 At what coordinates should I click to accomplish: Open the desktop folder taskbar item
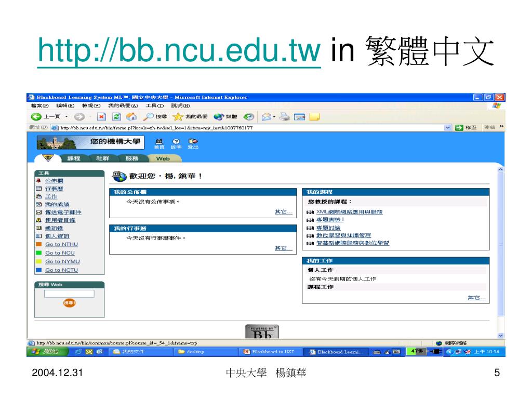206,352
